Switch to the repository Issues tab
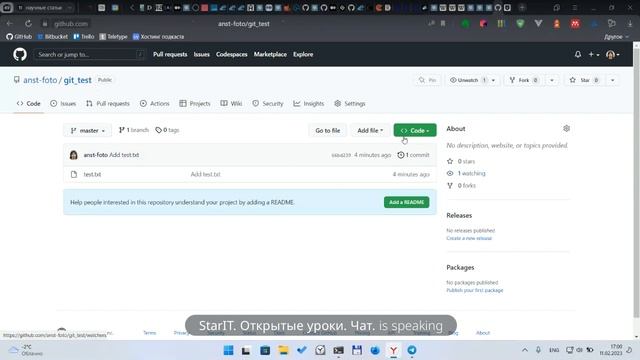640x360 pixels. [63, 104]
